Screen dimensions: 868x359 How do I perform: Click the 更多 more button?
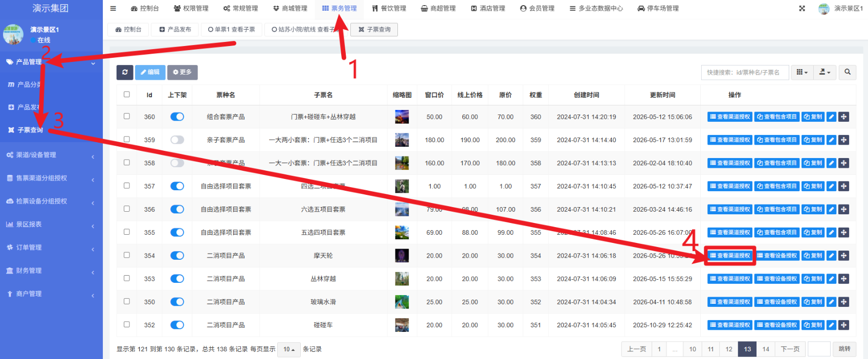(182, 72)
